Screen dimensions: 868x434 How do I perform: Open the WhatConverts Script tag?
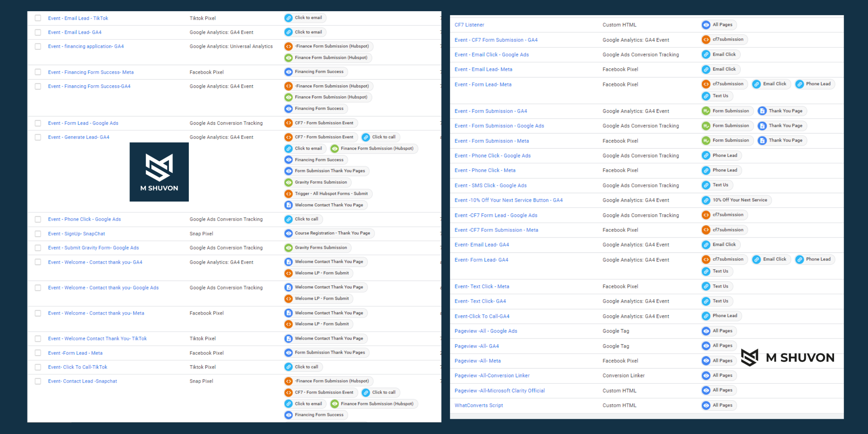tap(478, 405)
